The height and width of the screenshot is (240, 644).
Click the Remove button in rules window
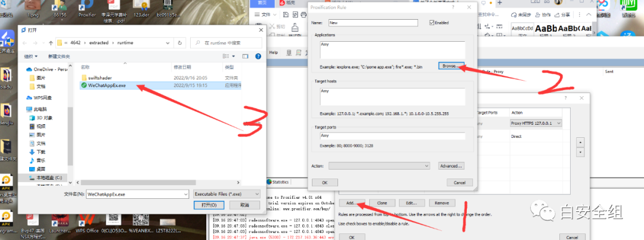[x=442, y=203]
